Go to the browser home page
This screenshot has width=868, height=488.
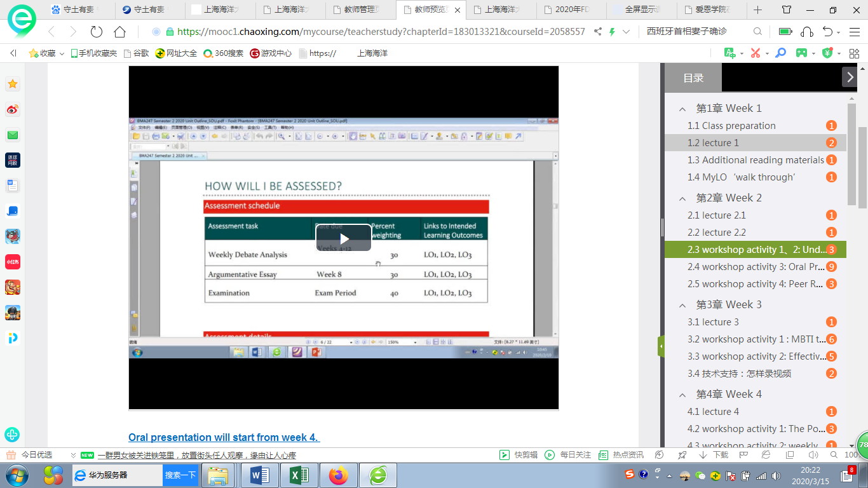(x=119, y=32)
